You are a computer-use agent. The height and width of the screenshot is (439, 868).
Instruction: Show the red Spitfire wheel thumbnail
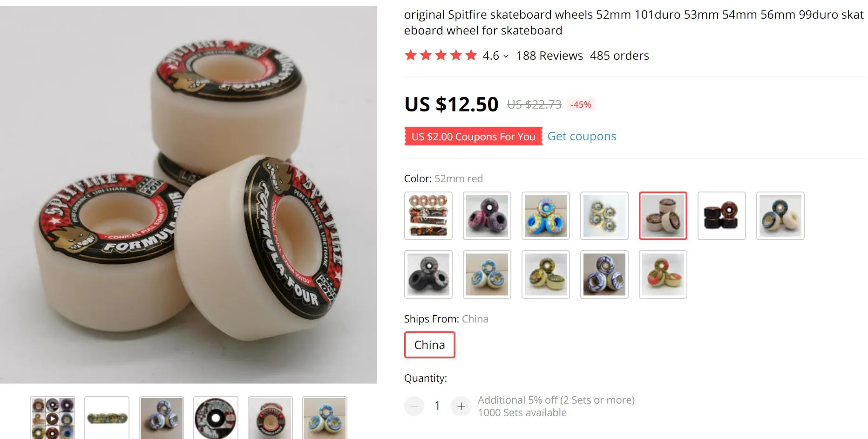pyautogui.click(x=270, y=418)
